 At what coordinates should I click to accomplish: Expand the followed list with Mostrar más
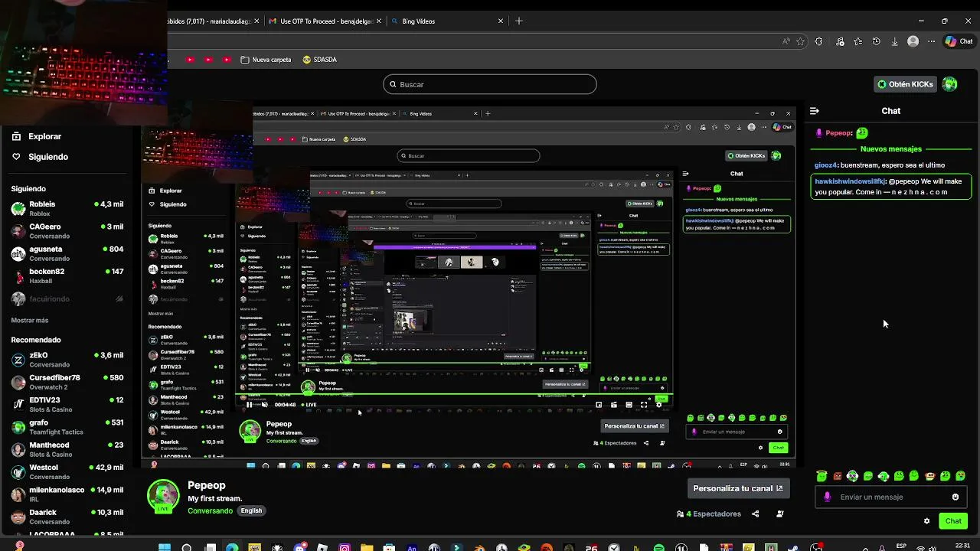pyautogui.click(x=30, y=320)
